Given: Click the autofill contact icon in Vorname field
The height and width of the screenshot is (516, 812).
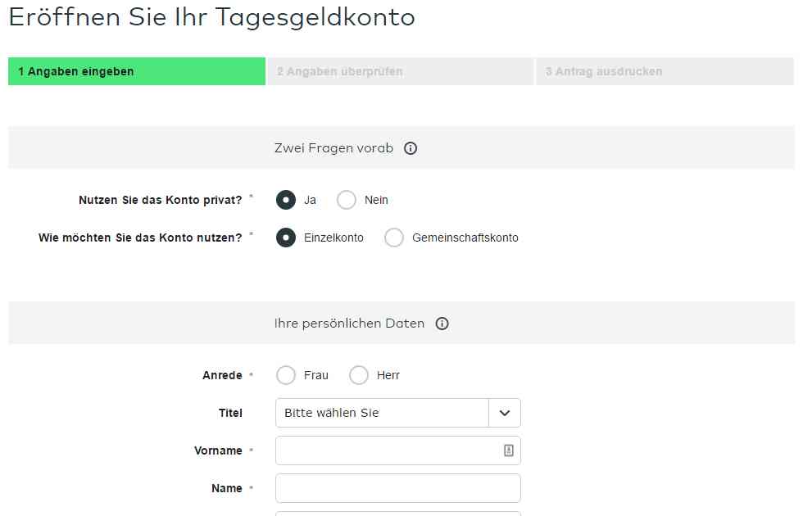Looking at the screenshot, I should click(509, 450).
